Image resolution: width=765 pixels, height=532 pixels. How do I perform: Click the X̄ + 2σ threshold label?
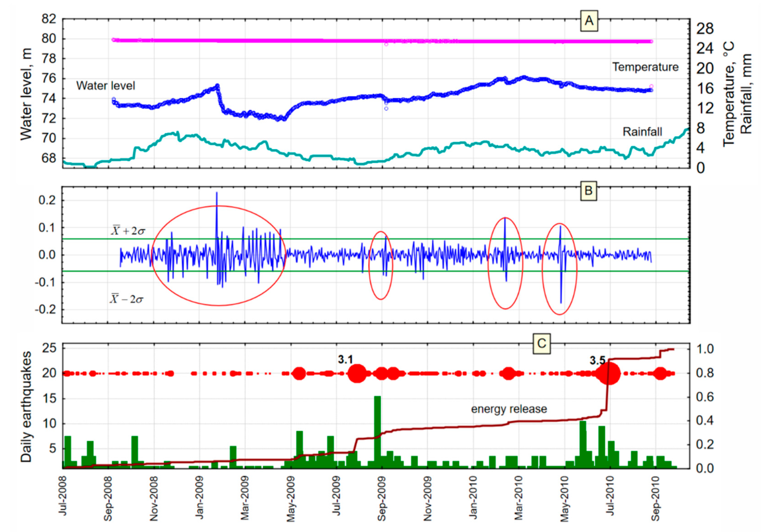coord(128,230)
